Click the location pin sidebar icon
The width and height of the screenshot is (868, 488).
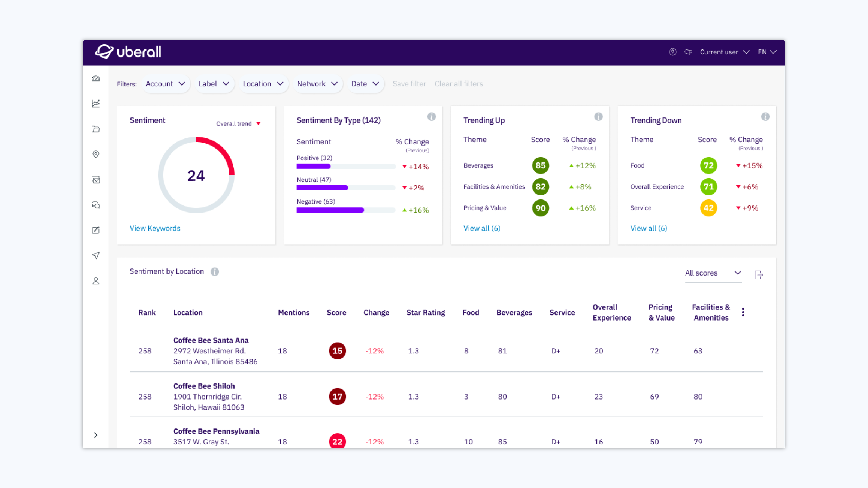pyautogui.click(x=96, y=154)
